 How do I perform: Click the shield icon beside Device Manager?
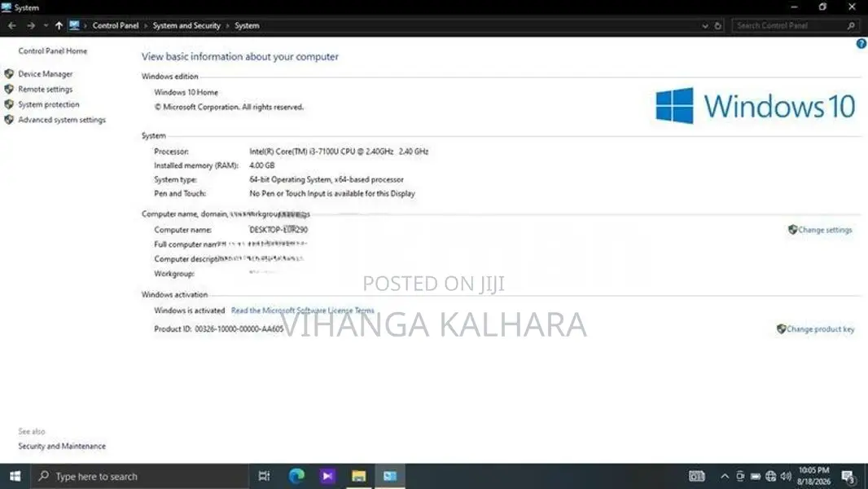(9, 73)
